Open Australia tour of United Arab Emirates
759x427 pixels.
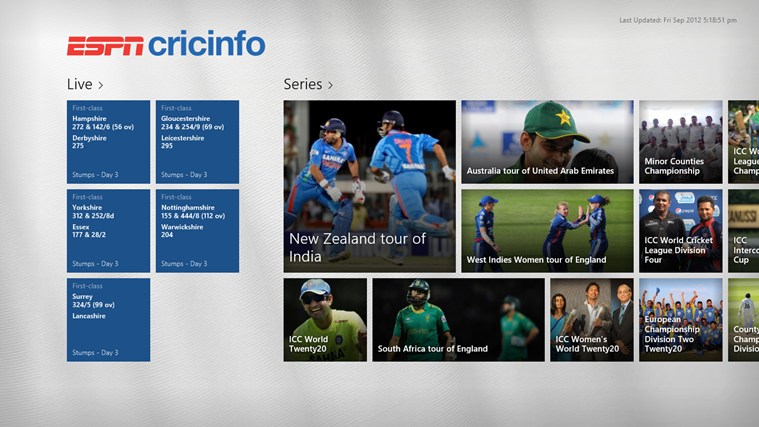click(547, 142)
